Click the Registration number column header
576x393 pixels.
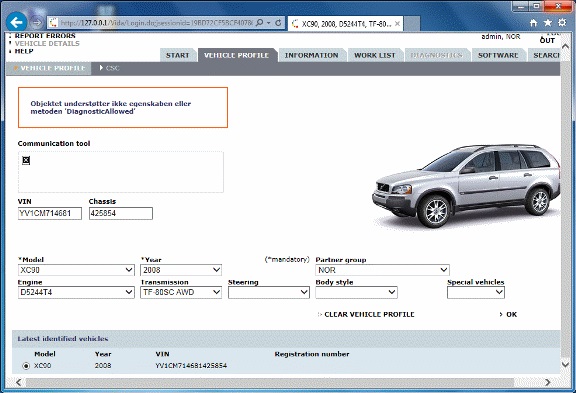(312, 354)
